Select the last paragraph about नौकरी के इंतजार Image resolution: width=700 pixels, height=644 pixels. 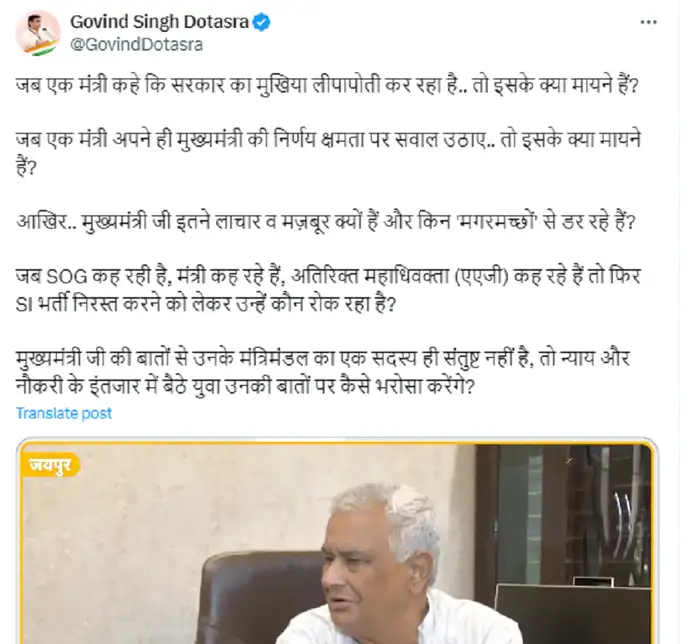(323, 372)
